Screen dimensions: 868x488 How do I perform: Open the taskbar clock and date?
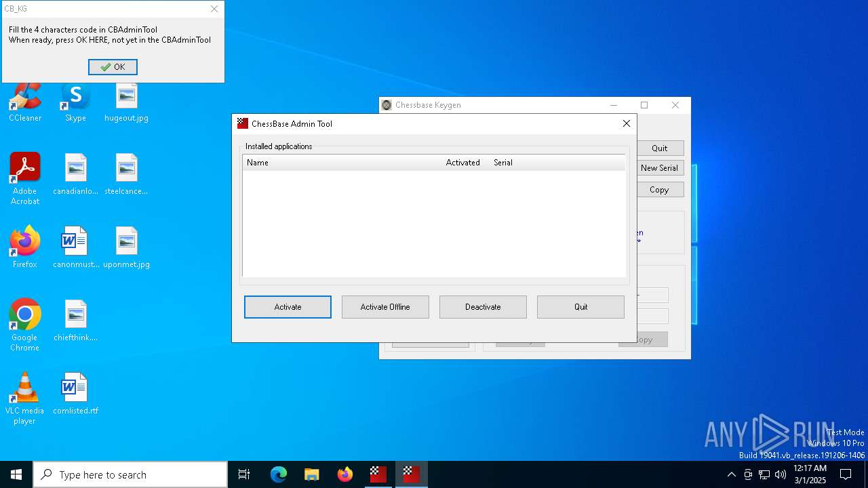click(x=810, y=474)
